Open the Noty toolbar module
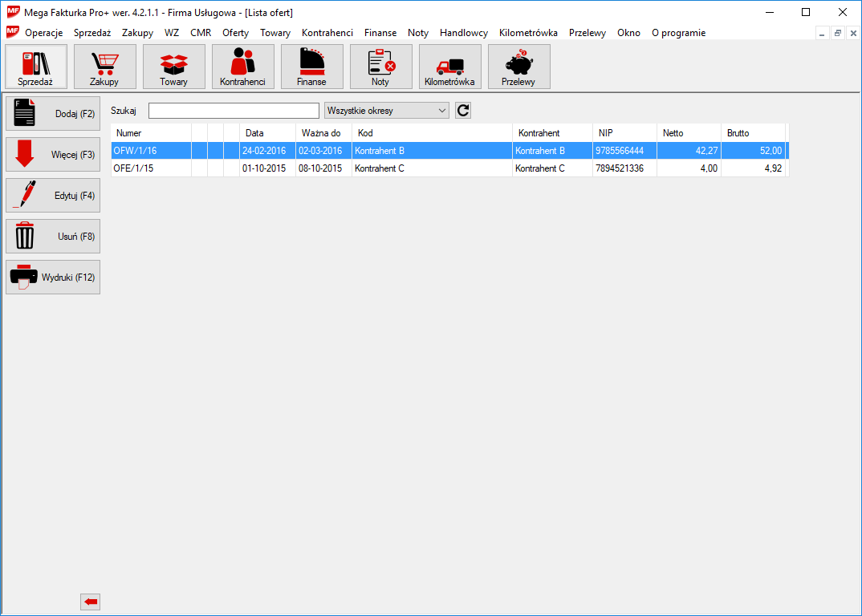 (x=381, y=67)
